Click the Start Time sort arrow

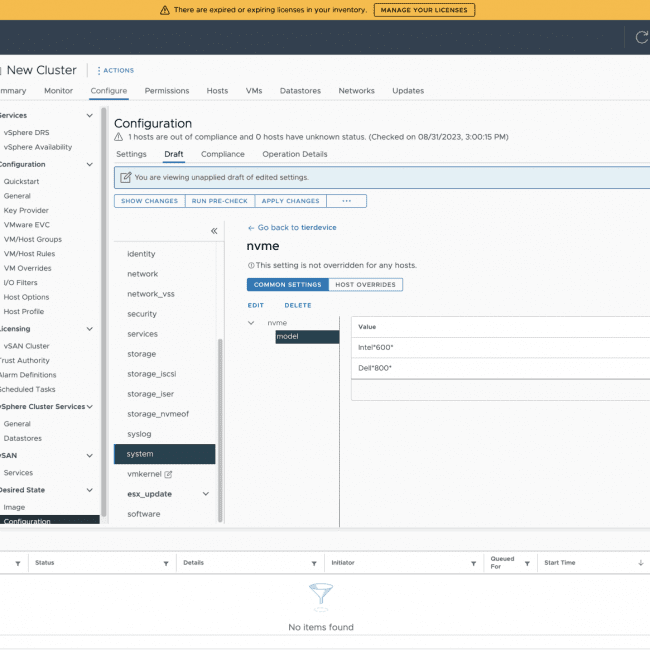pyautogui.click(x=640, y=563)
